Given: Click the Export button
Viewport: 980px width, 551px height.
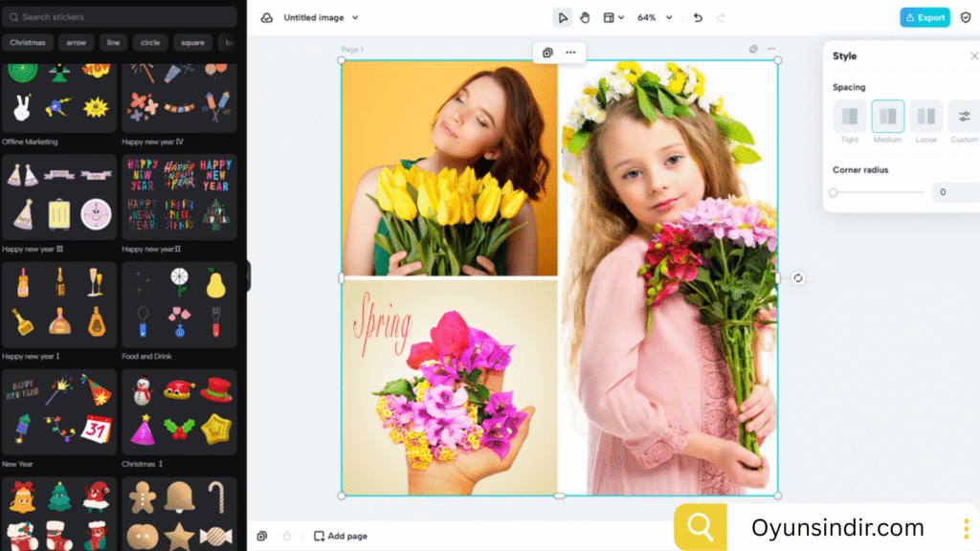Looking at the screenshot, I should click(924, 16).
